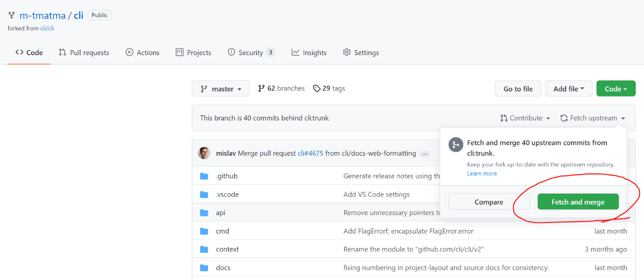Screen dimensions: 644x280
Task: Open the master branch dropdown
Action: [220, 88]
